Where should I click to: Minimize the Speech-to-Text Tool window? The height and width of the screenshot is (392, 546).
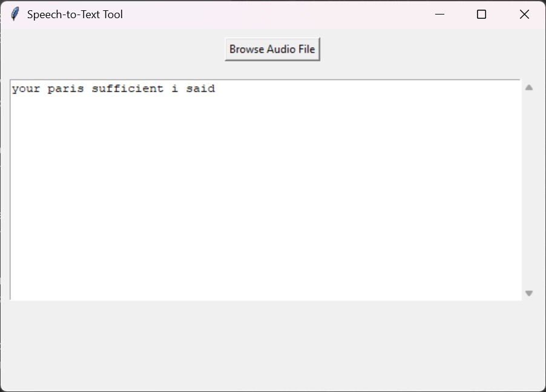pyautogui.click(x=440, y=15)
